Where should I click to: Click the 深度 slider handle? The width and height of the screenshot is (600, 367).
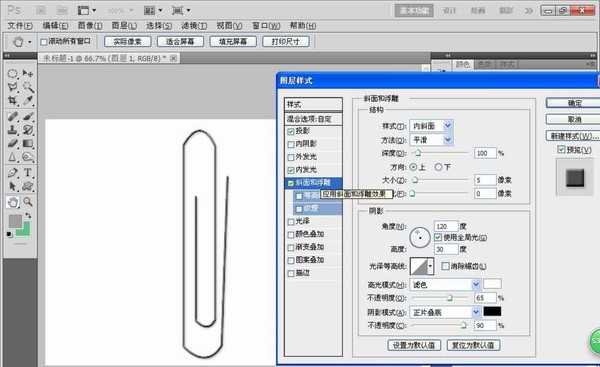coord(418,153)
